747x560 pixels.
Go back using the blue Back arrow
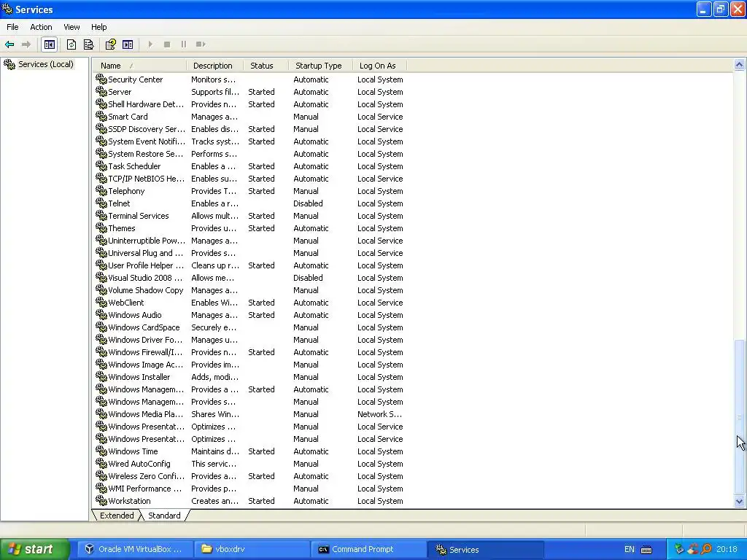pyautogui.click(x=9, y=44)
